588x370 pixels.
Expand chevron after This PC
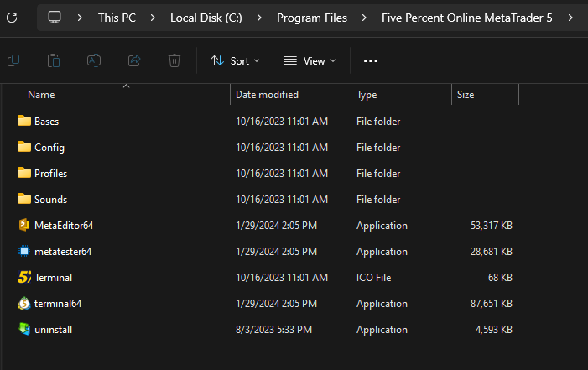point(153,18)
